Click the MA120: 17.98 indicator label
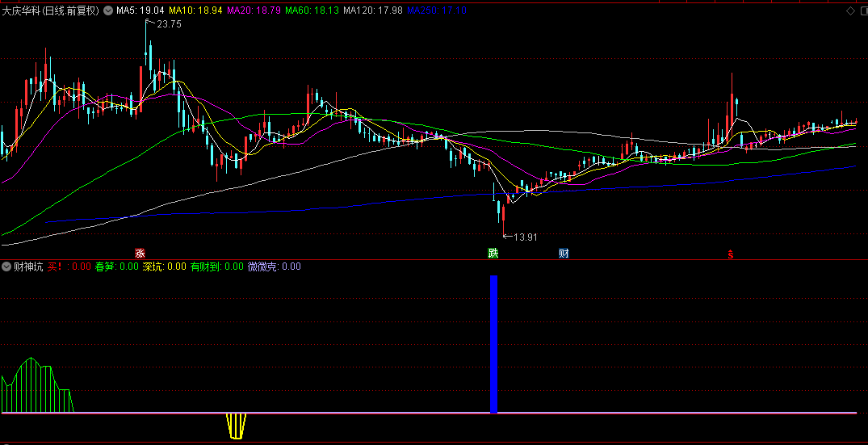This screenshot has width=868, height=445. pyautogui.click(x=372, y=10)
